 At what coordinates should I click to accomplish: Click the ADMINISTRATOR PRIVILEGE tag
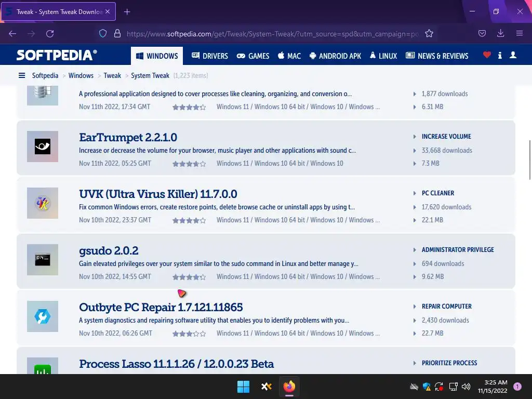click(458, 250)
